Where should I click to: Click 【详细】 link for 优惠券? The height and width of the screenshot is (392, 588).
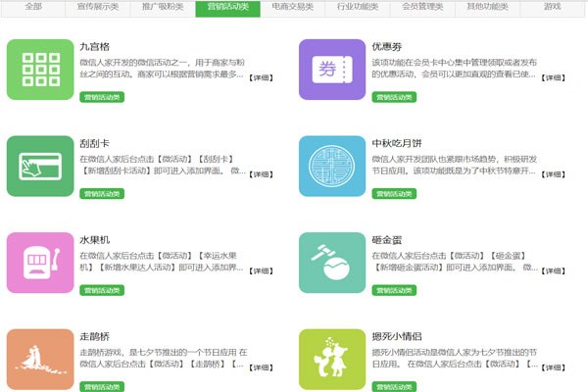[553, 77]
